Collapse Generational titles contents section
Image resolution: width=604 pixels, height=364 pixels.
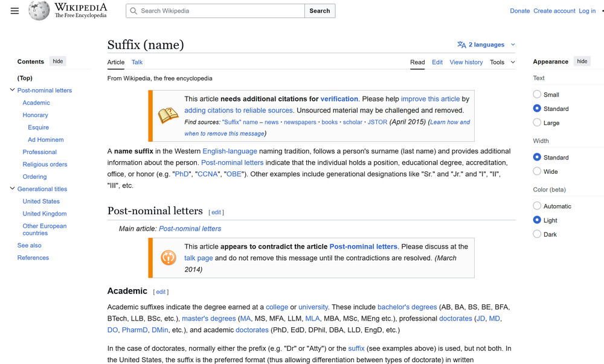pos(12,189)
